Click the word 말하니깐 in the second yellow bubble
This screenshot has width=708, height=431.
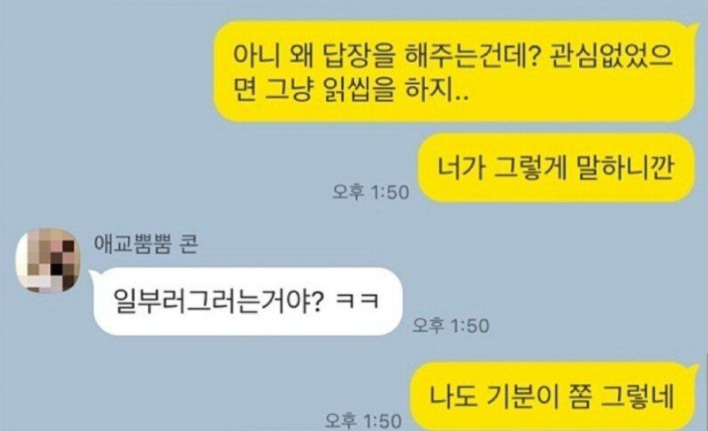pos(625,168)
